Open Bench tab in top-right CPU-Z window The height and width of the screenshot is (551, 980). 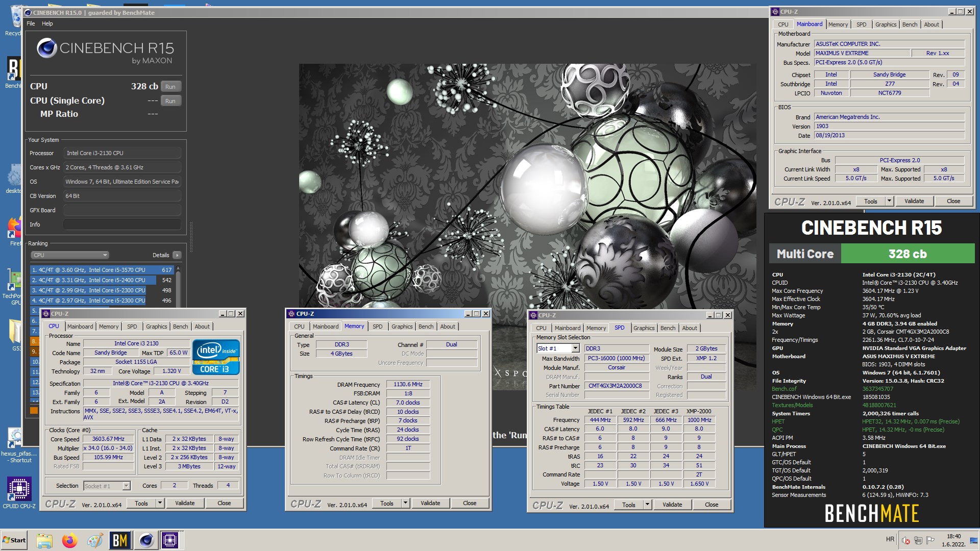tap(910, 24)
